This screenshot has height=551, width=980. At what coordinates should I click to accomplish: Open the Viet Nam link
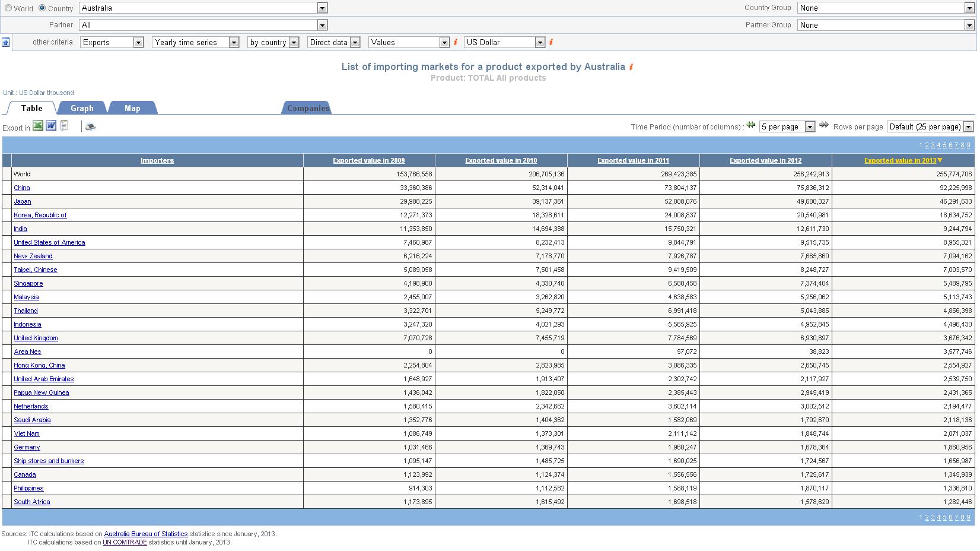click(27, 433)
